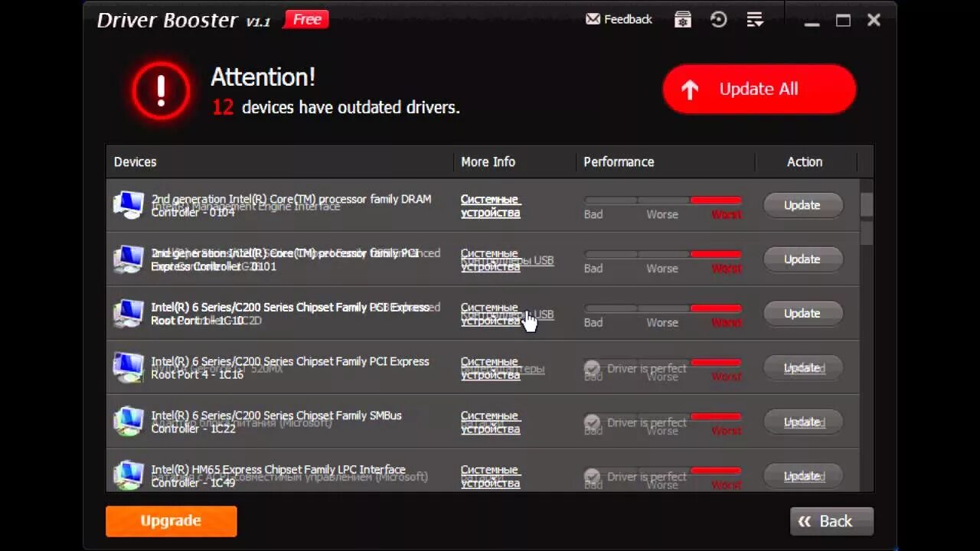Click device icon for Root Port 1 - 1C10
Screen dimensions: 980x551
coord(129,314)
